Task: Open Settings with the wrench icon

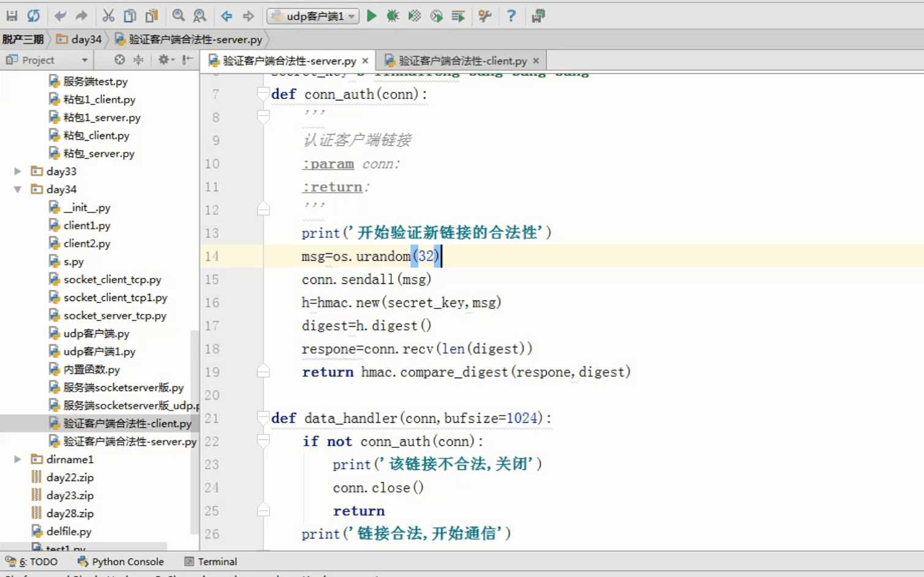Action: pyautogui.click(x=485, y=16)
